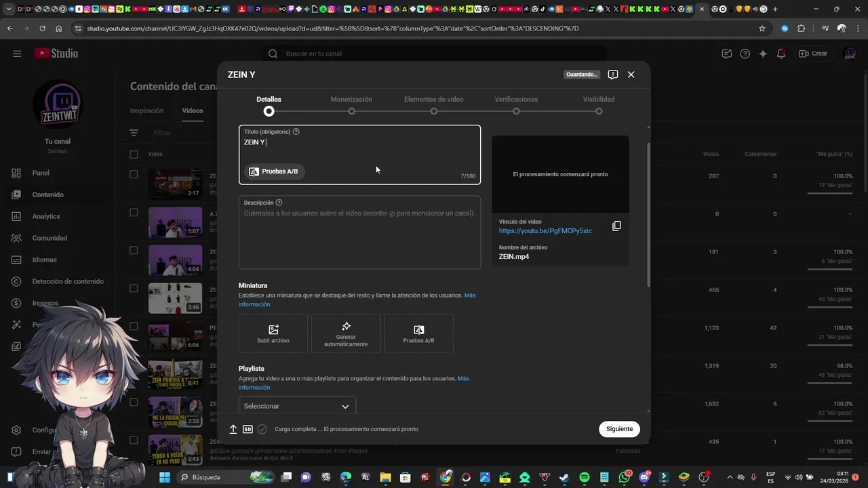The width and height of the screenshot is (868, 488).
Task: Open the Windows Start button
Action: (x=165, y=477)
